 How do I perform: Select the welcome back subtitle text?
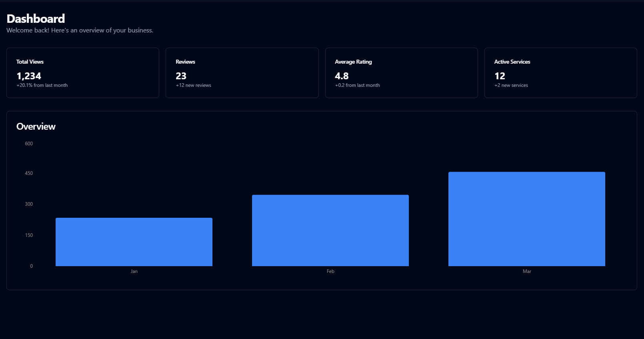(80, 30)
